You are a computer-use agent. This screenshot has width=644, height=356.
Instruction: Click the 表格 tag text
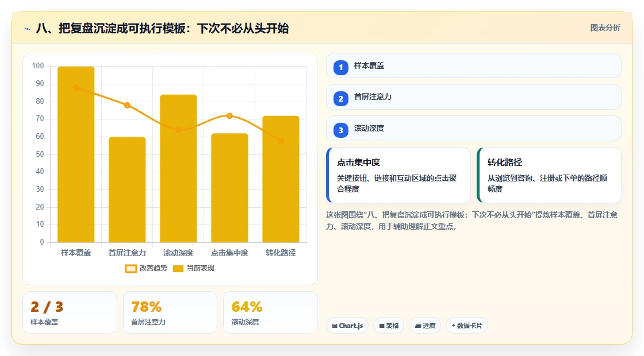pyautogui.click(x=392, y=326)
